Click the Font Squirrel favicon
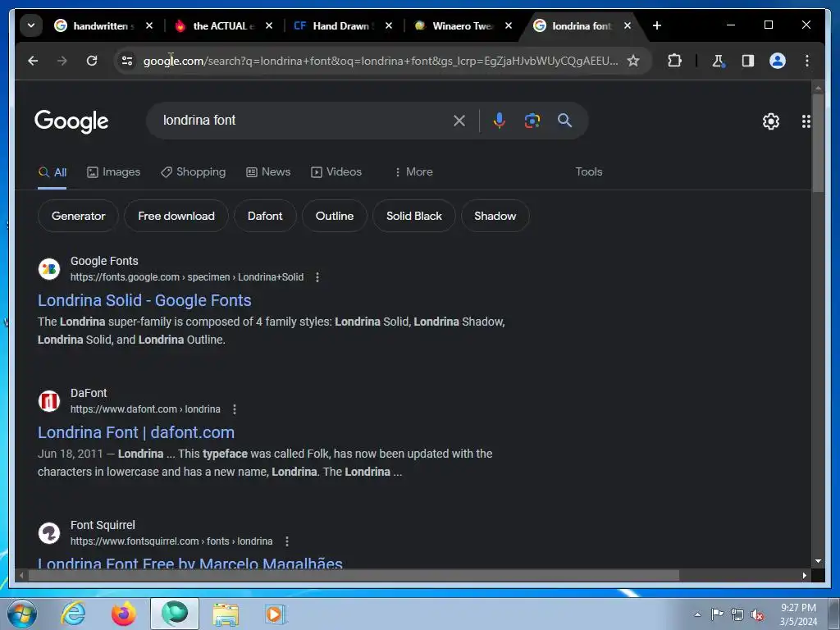 48,533
